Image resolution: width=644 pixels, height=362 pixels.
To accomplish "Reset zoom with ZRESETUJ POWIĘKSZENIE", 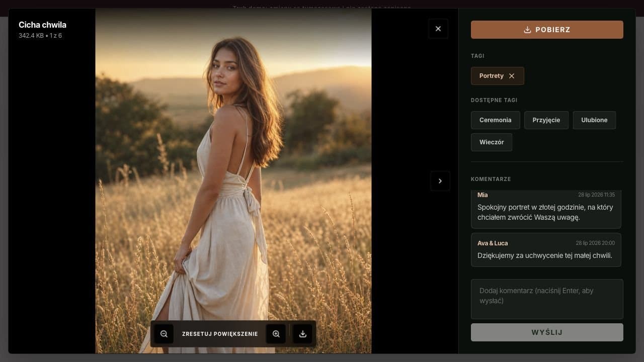I will pos(220,334).
